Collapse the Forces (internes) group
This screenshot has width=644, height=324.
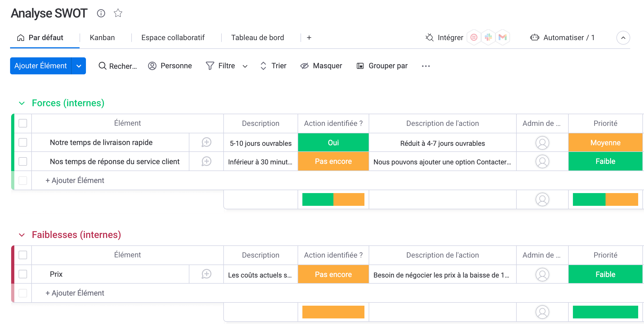pyautogui.click(x=22, y=103)
